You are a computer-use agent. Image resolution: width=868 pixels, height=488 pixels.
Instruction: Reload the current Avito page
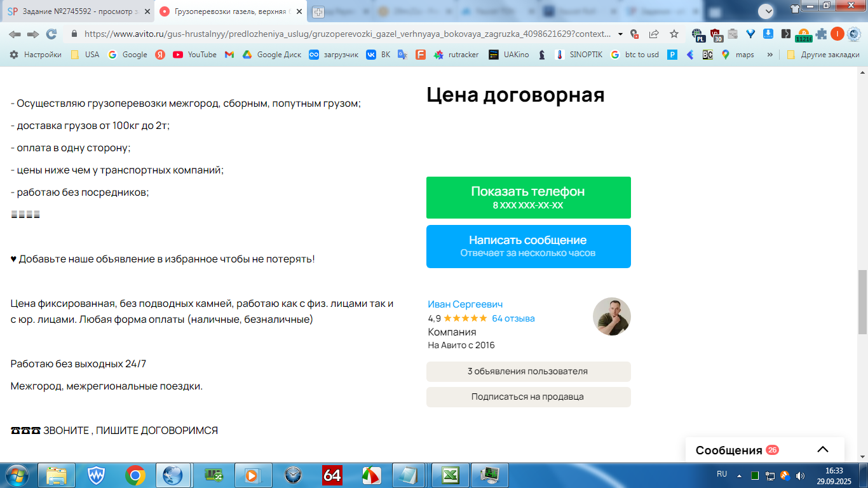[x=51, y=34]
